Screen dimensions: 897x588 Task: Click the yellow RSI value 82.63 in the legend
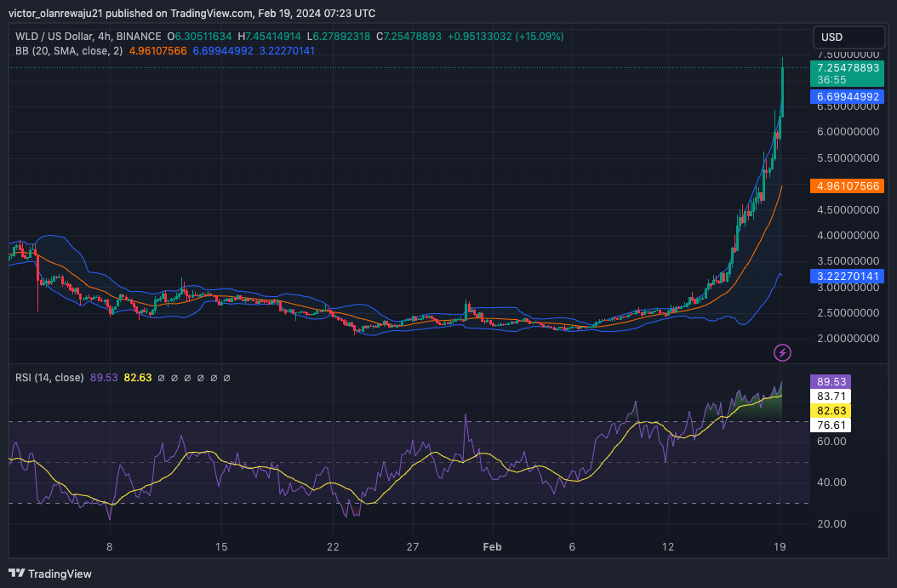tap(138, 378)
